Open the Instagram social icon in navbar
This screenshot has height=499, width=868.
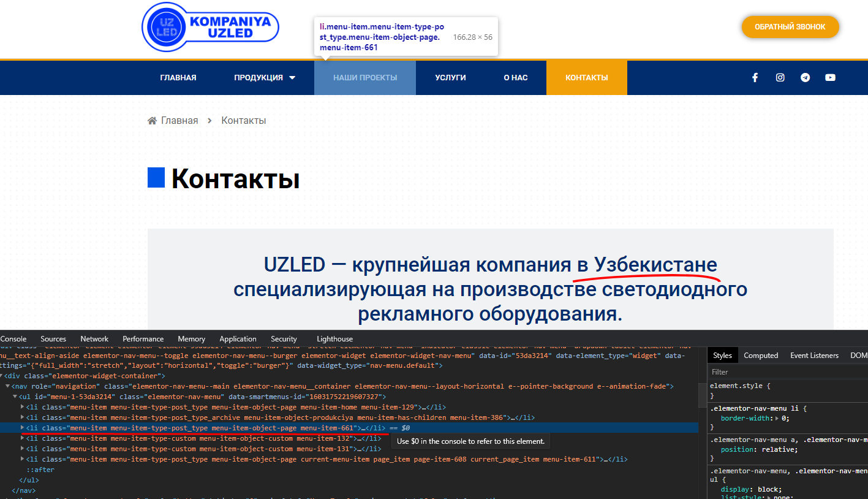click(780, 77)
